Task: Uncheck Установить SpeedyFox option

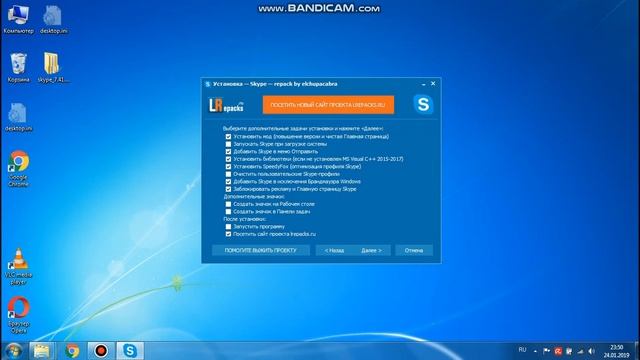Action: [x=228, y=167]
